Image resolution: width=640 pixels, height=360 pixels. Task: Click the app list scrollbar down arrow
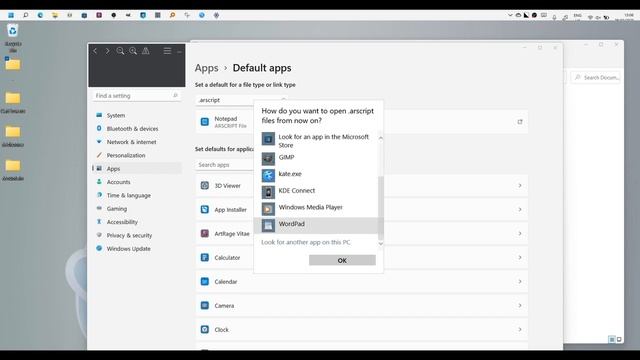point(381,244)
